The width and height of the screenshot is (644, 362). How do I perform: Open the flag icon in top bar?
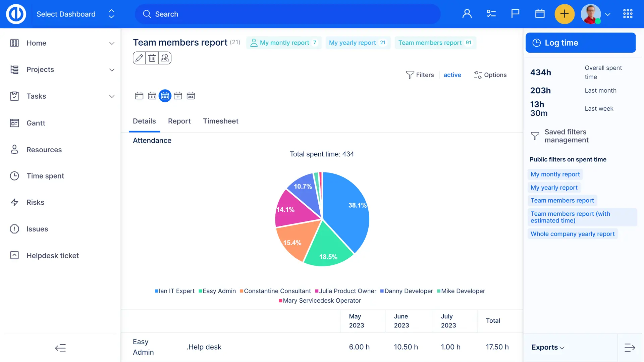515,14
